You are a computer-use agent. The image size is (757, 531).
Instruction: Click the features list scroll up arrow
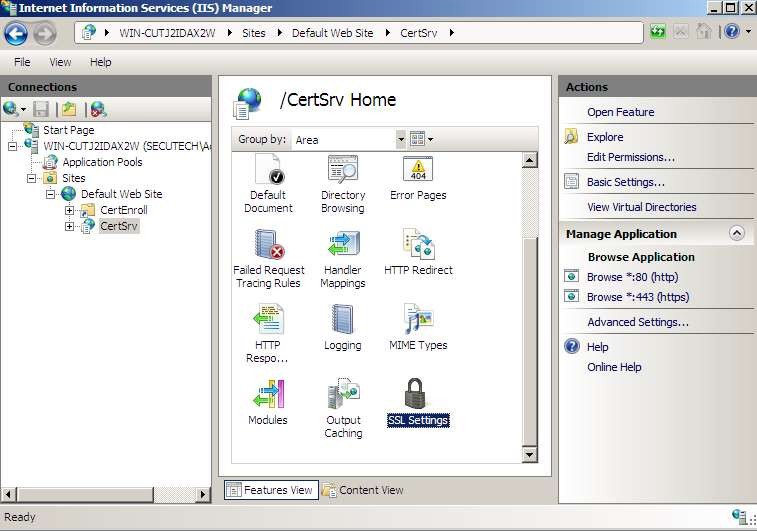point(530,160)
